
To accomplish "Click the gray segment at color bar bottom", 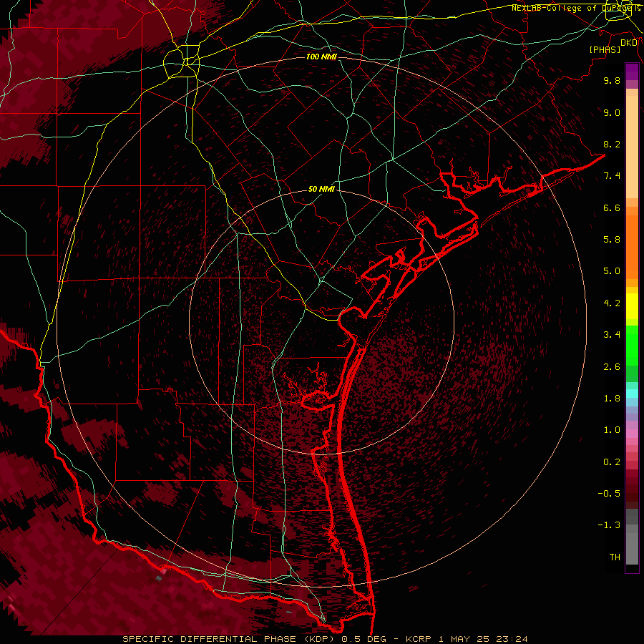I will tap(632, 543).
